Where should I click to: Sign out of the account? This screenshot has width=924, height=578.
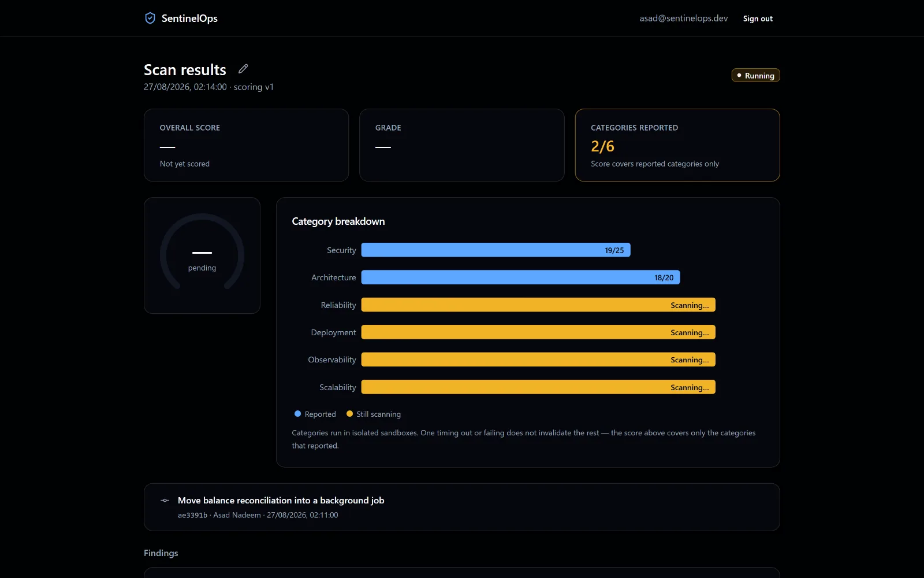click(758, 18)
